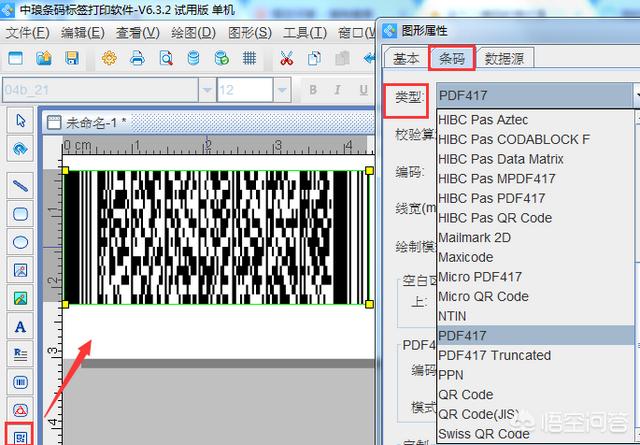Choose HIBC Pas PDF417 option
640x445 pixels.
536,198
